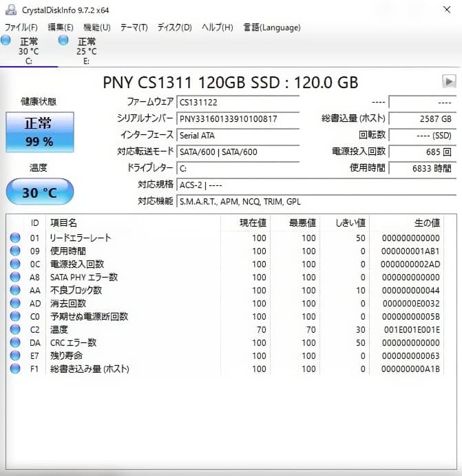Click status icon for row F1 総書き込み量
This screenshot has height=476, width=462.
(15, 369)
